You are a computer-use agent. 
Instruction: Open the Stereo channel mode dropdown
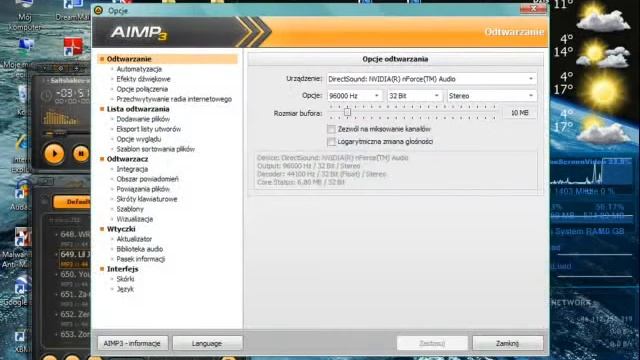coord(492,96)
